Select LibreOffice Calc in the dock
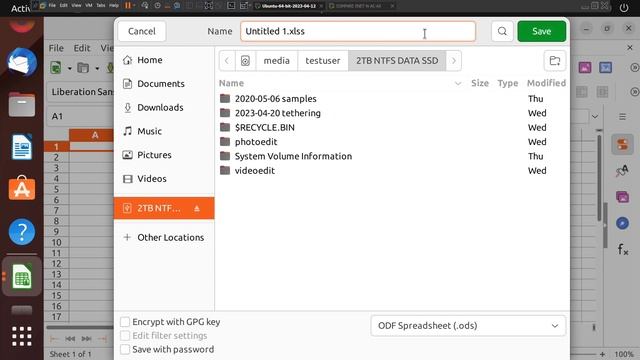The height and width of the screenshot is (360, 640). click(x=22, y=276)
